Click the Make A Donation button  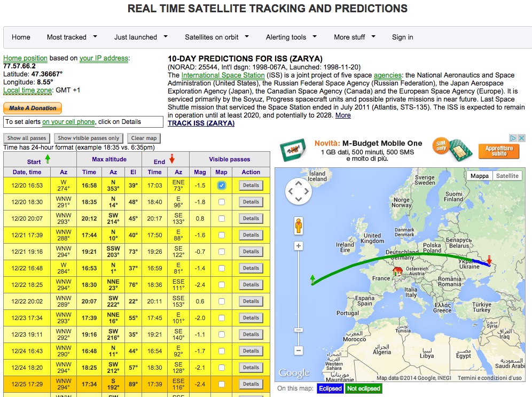tap(33, 108)
